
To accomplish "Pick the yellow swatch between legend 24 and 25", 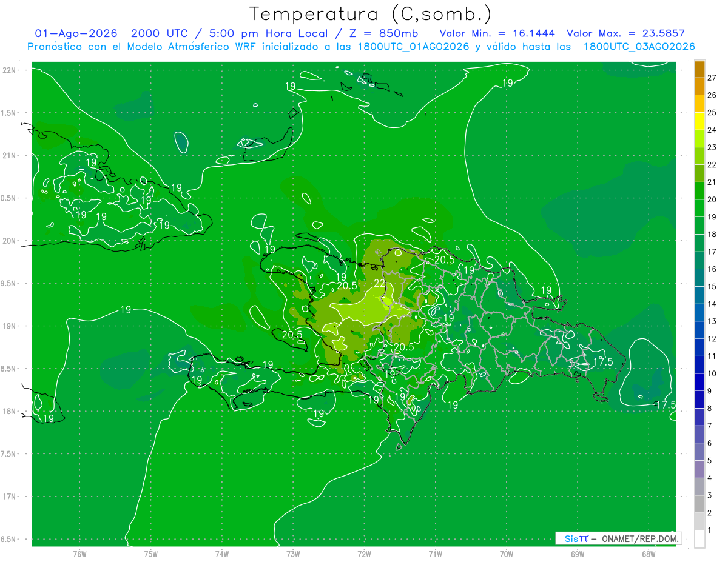I will pos(699,121).
